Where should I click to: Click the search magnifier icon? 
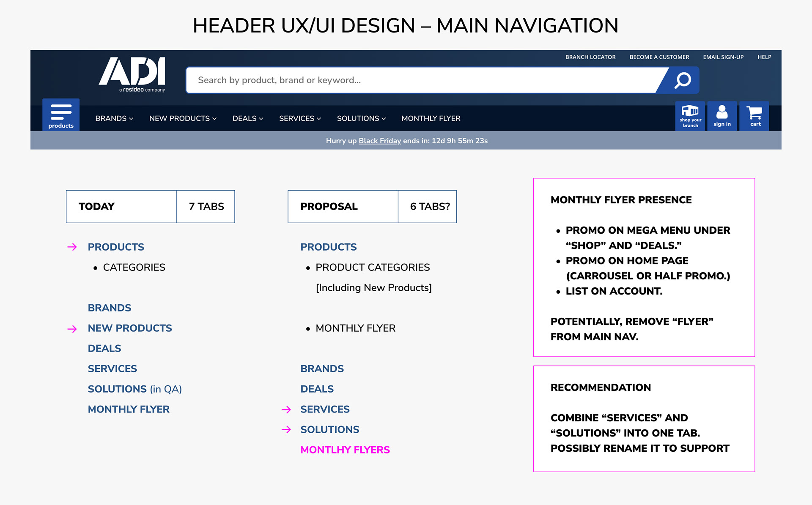682,80
